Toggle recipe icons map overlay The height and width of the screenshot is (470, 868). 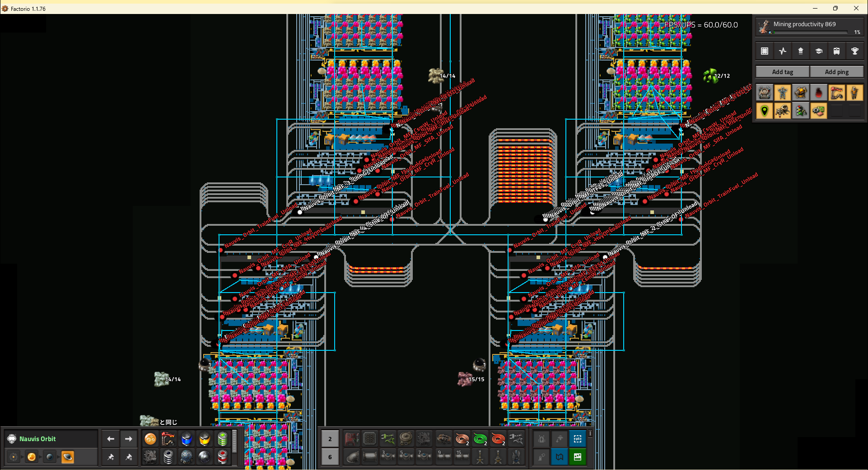click(819, 111)
